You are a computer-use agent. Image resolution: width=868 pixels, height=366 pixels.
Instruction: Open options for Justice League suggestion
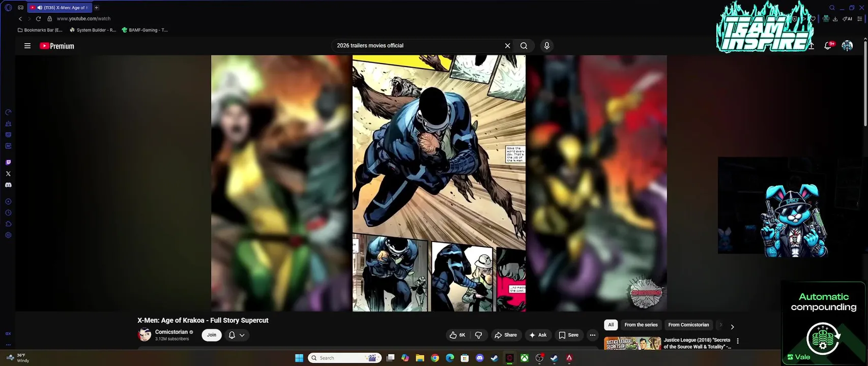coord(738,341)
